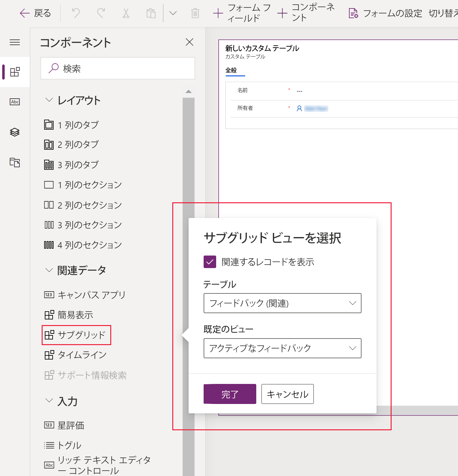Click scroll up arrow of component list
This screenshot has width=458, height=476.
189,91
